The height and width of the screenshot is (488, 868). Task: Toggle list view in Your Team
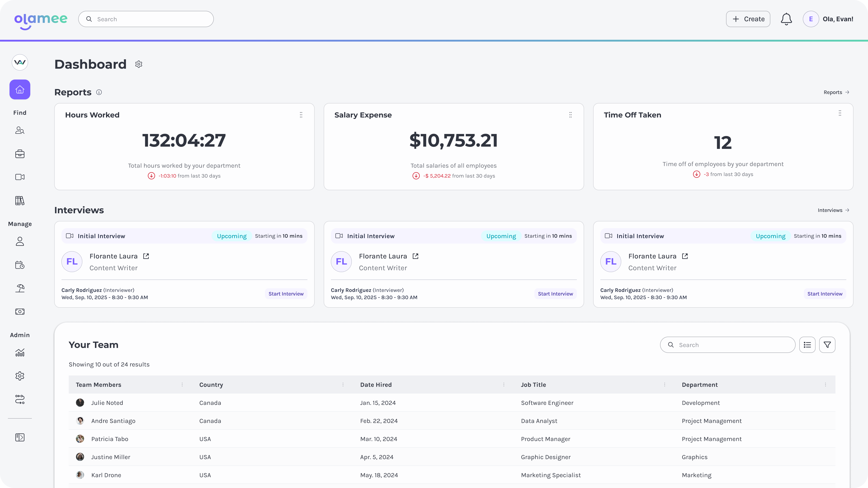(807, 345)
